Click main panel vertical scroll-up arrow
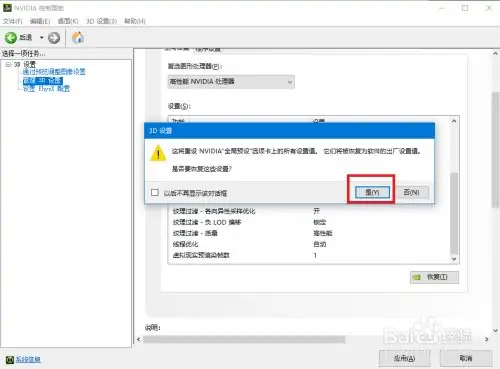This screenshot has height=369, width=500. 495,53
